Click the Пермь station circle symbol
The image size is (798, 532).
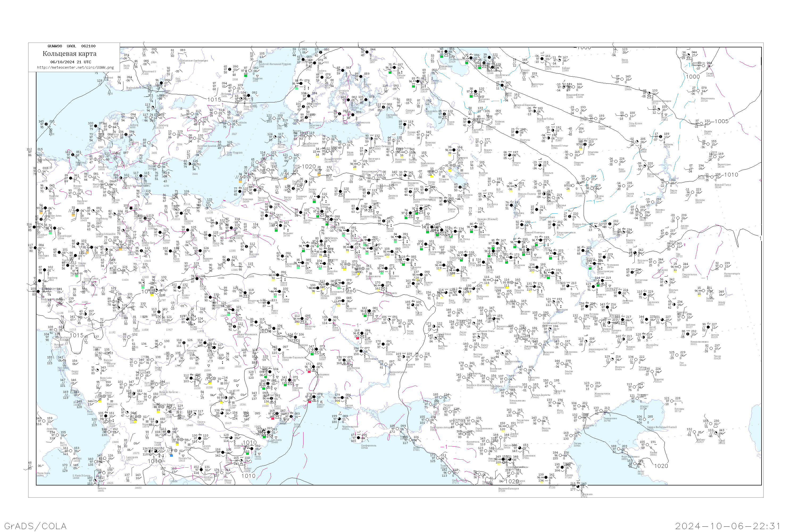point(668,182)
